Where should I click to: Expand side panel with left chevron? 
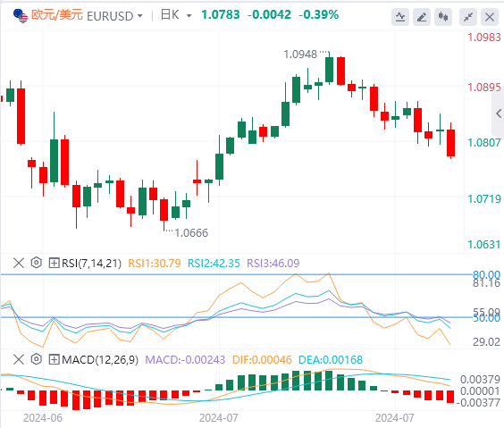(499, 113)
